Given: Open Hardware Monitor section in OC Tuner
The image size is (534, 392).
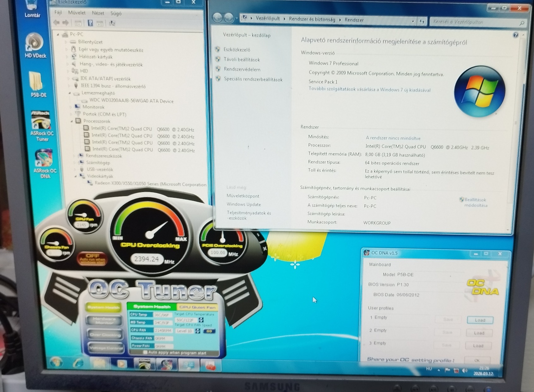Looking at the screenshot, I should [105, 321].
